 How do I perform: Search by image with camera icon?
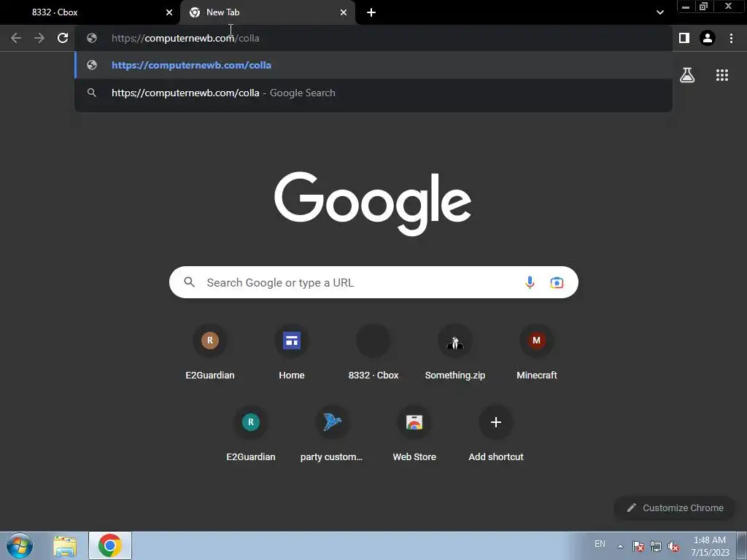557,282
